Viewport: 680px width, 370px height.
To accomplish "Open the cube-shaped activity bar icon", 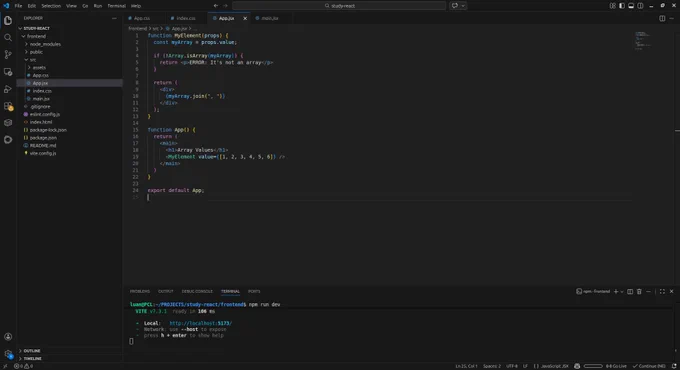I will 8,123.
